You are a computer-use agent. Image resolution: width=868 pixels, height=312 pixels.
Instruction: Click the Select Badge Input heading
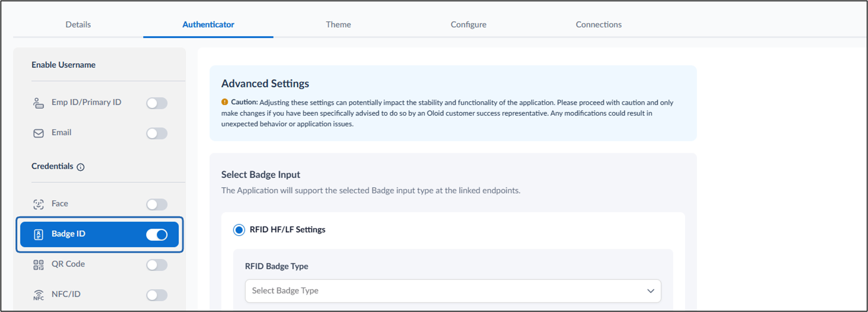[x=260, y=175]
